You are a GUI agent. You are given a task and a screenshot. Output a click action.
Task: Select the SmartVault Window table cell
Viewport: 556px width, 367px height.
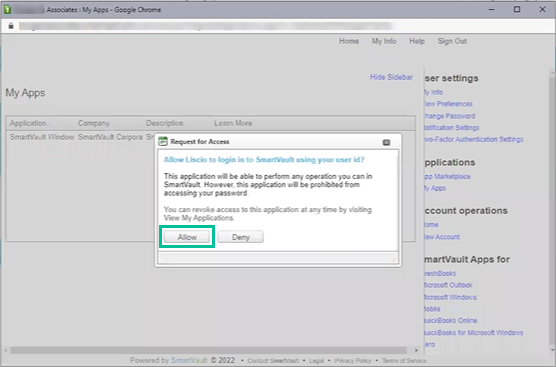pyautogui.click(x=42, y=137)
